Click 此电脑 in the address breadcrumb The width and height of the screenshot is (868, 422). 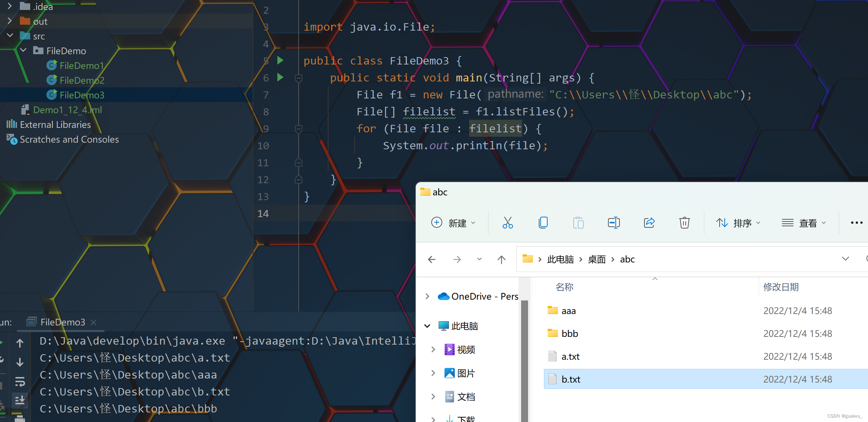[x=560, y=259]
